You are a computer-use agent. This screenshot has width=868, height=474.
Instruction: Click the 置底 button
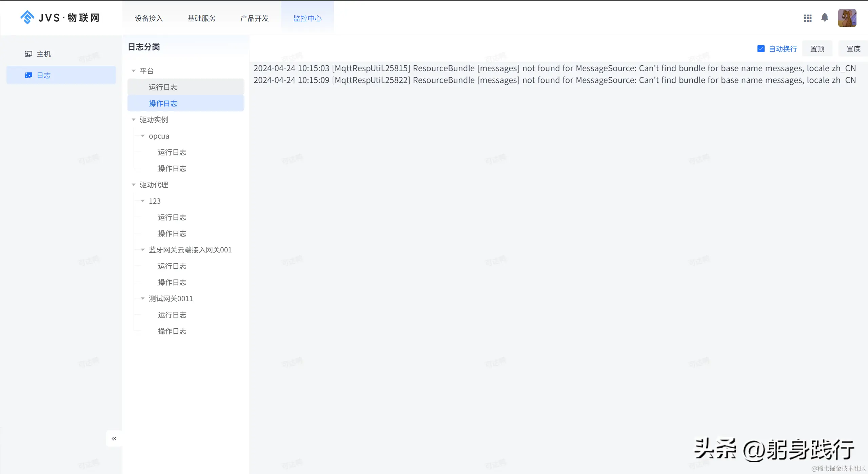click(853, 49)
